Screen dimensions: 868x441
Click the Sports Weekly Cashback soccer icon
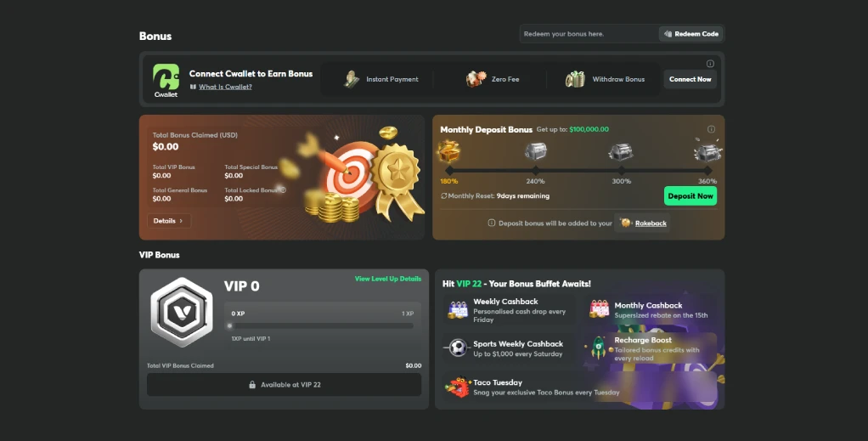point(458,348)
